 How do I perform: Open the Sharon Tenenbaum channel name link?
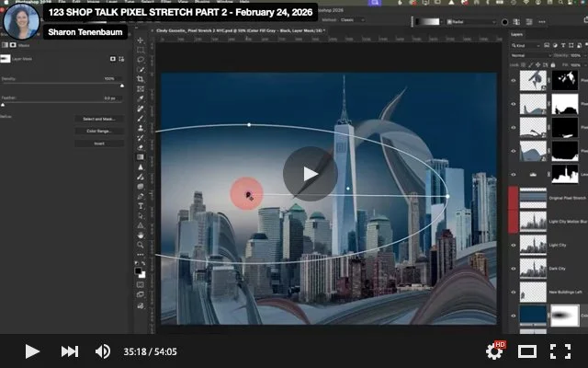click(85, 32)
